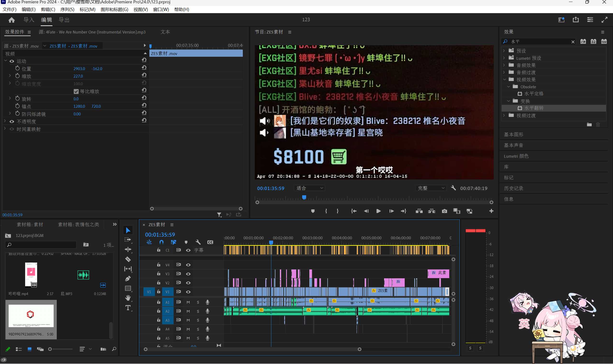The image size is (613, 364).
Task: Solo the A2 audio track
Action: 198,311
